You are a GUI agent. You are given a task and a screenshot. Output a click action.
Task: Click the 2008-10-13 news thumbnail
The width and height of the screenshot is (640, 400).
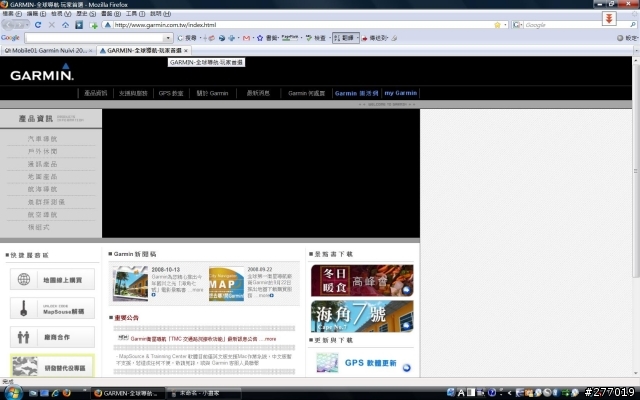tap(130, 283)
